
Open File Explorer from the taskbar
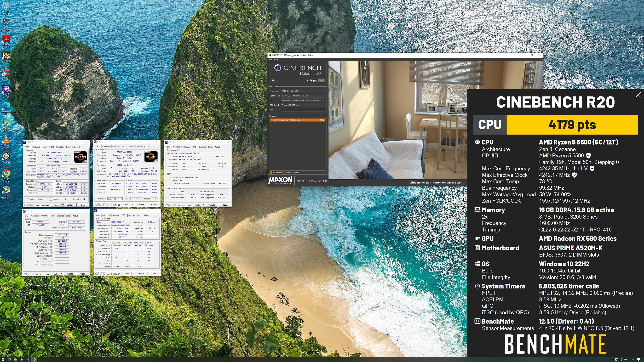(x=16, y=359)
